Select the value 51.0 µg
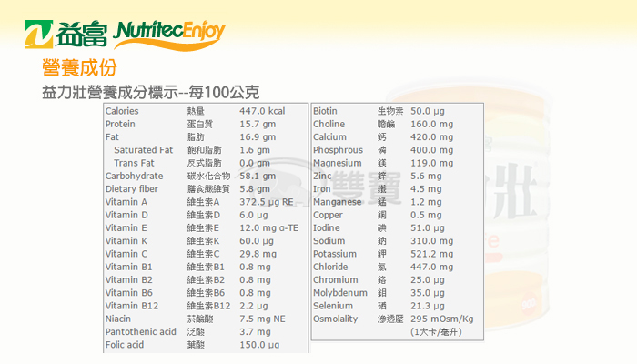This screenshot has height=364, width=637. pos(428,227)
